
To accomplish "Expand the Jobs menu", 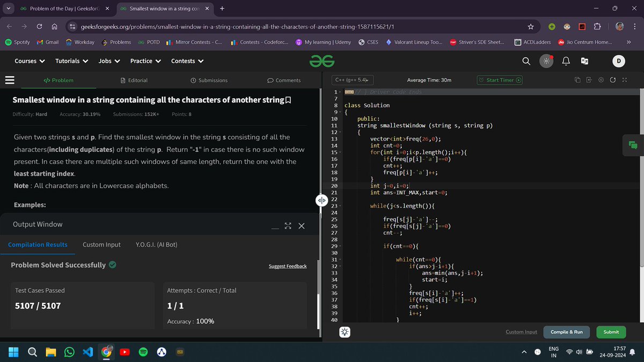I will pos(109,61).
